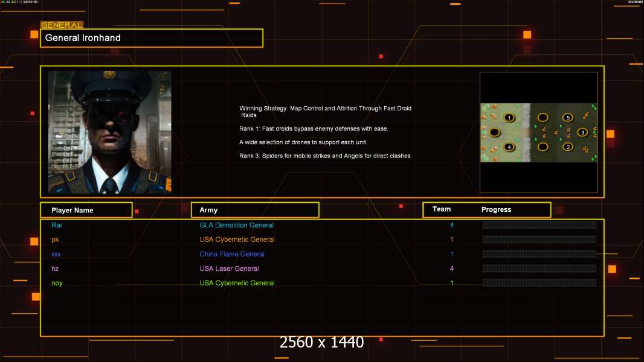644x362 pixels.
Task: Click Rai's loading progress bar
Action: coord(539,224)
